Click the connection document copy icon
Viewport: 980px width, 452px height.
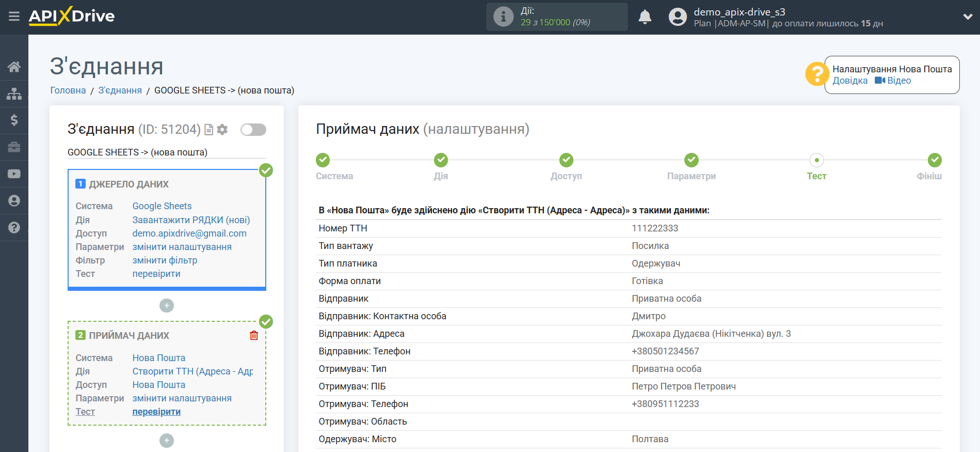(208, 130)
